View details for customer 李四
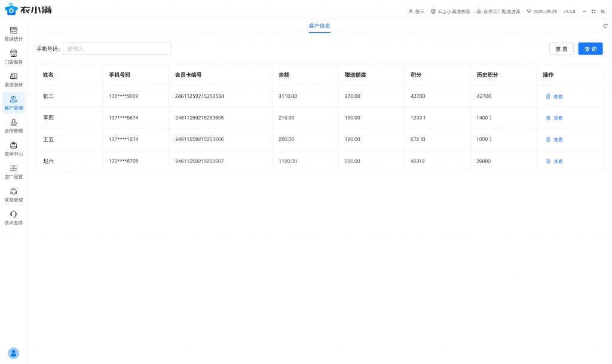The height and width of the screenshot is (364, 612). click(x=554, y=118)
